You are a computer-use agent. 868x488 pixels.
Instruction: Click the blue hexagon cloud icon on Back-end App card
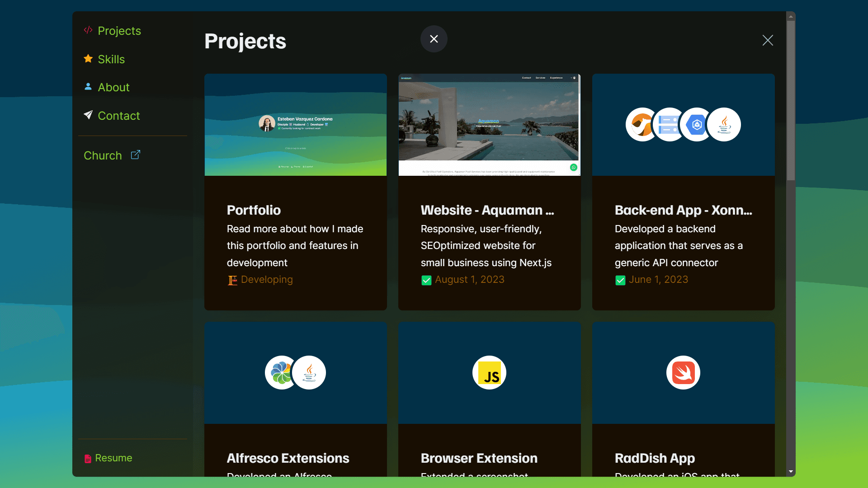pos(697,125)
